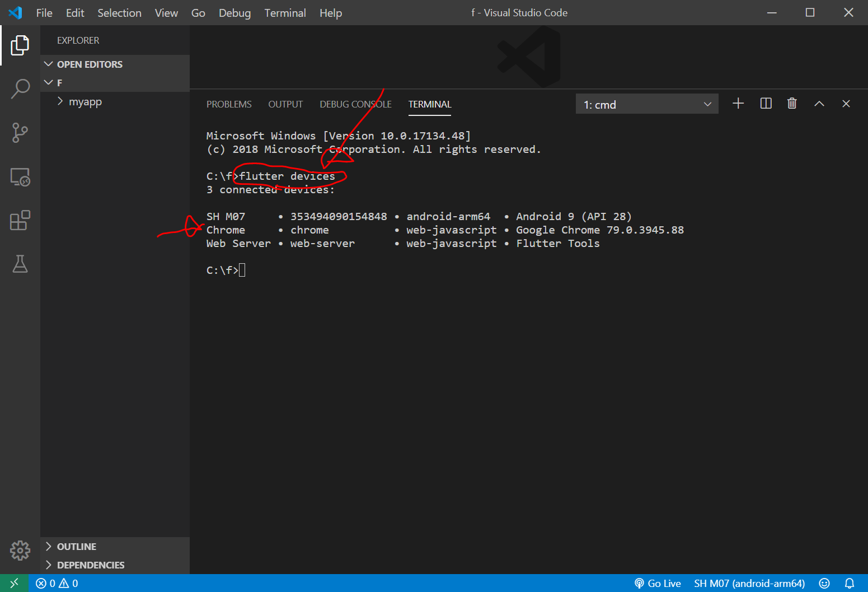
Task: Click the warnings count in status bar
Action: point(68,583)
